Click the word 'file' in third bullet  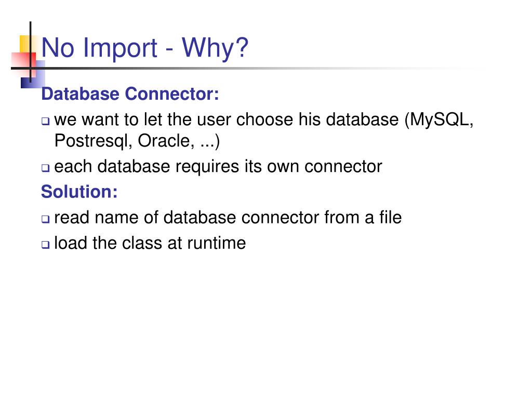(x=391, y=217)
